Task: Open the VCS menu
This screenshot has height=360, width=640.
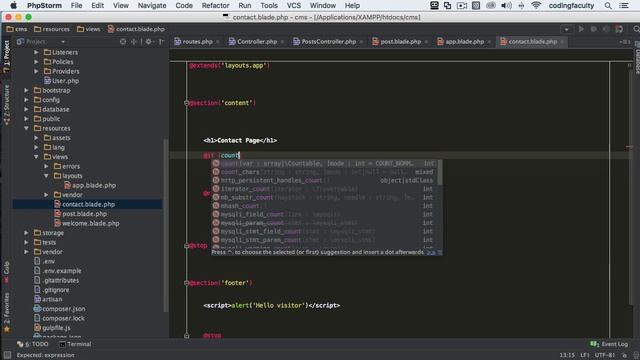Action: click(x=293, y=5)
